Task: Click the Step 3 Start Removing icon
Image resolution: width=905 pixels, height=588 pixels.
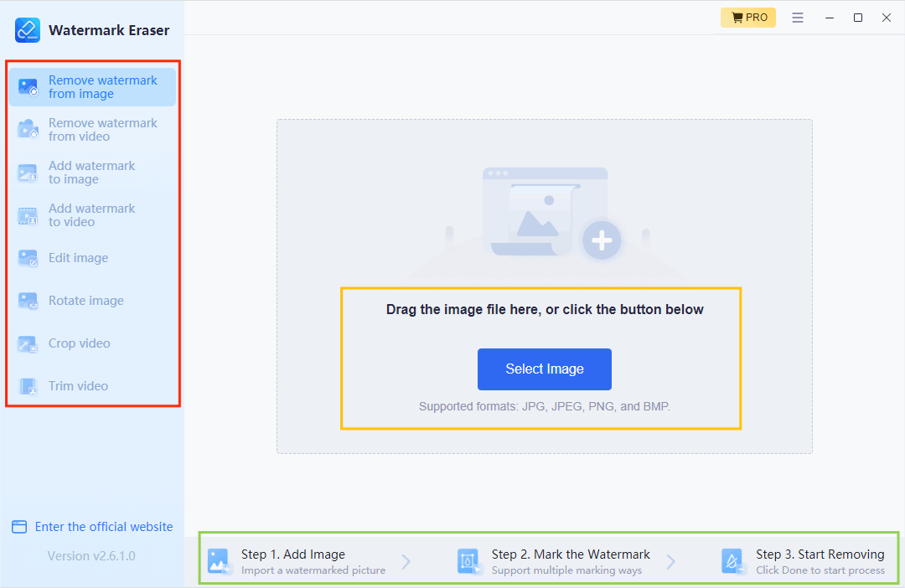Action: (733, 561)
